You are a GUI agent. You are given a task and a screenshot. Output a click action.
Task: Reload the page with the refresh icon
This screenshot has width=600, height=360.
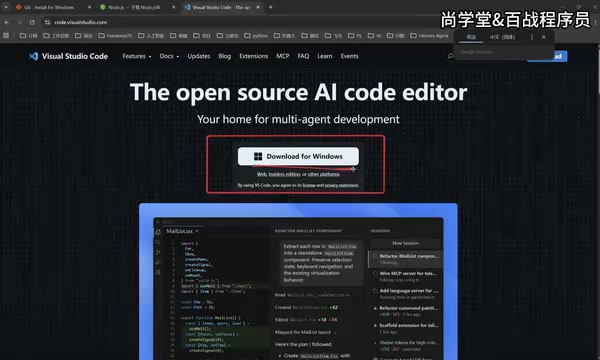tap(32, 22)
